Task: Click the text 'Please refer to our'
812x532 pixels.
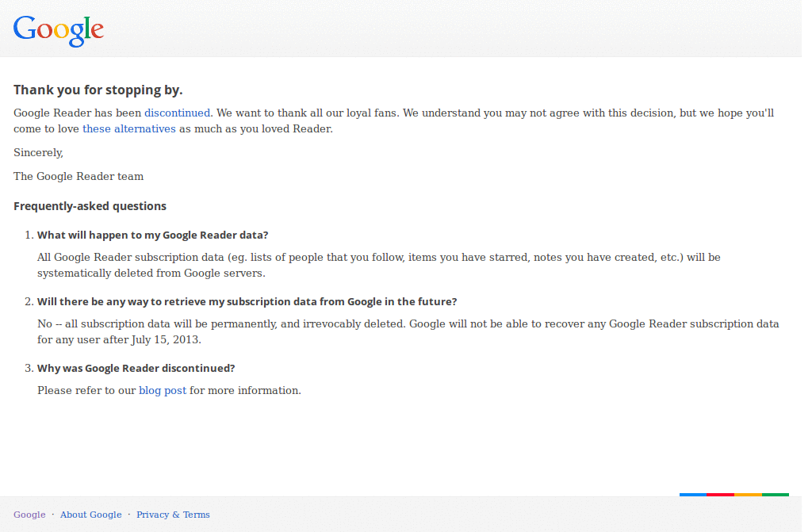Action: pos(86,390)
